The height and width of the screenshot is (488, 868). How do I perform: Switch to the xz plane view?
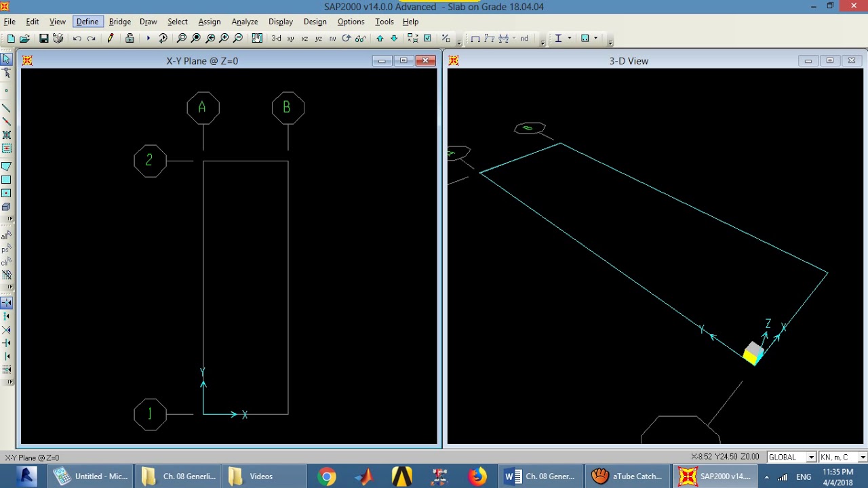tap(304, 39)
